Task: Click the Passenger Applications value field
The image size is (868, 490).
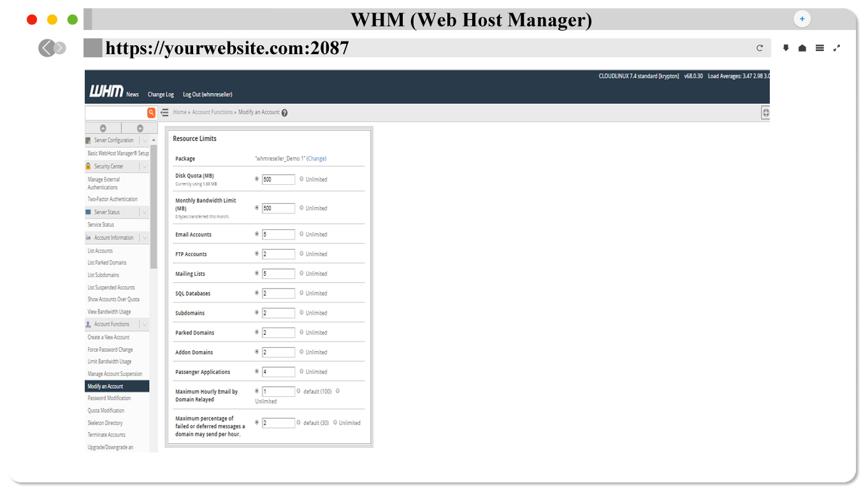Action: (x=278, y=372)
